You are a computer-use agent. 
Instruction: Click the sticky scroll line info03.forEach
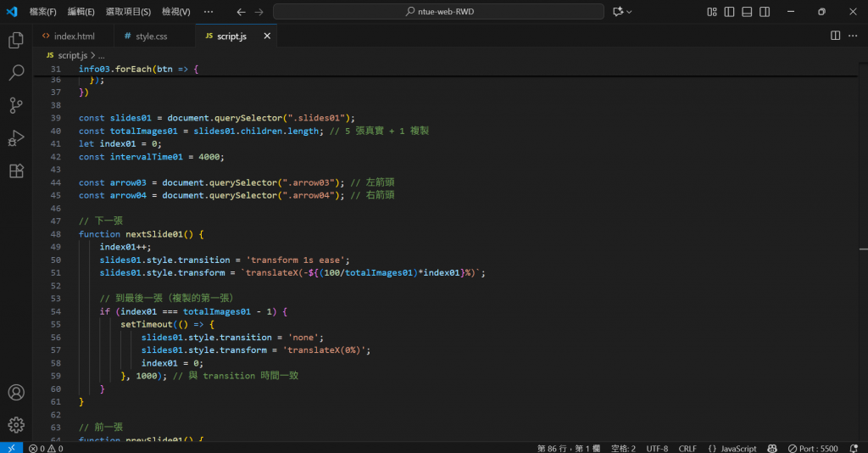click(138, 70)
